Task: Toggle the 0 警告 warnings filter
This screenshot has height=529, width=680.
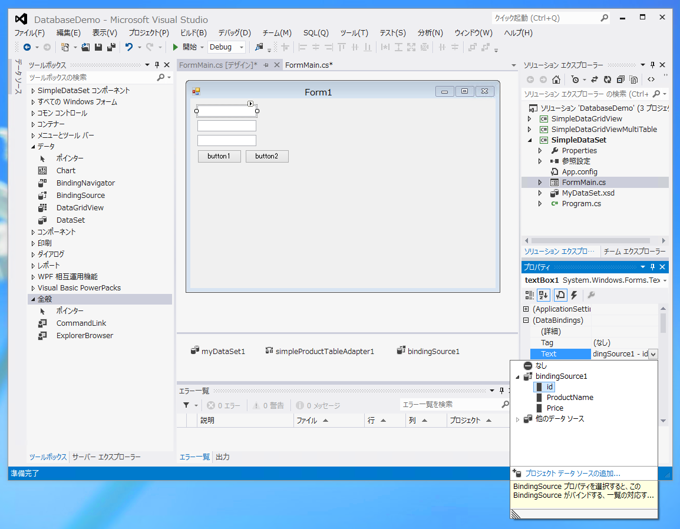Action: tap(268, 405)
